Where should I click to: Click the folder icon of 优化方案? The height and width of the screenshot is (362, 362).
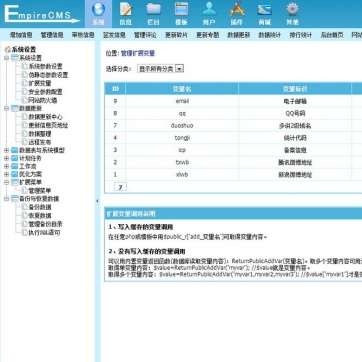click(14, 174)
